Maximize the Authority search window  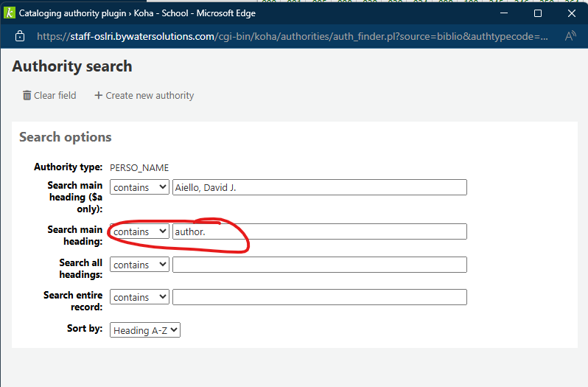(538, 13)
